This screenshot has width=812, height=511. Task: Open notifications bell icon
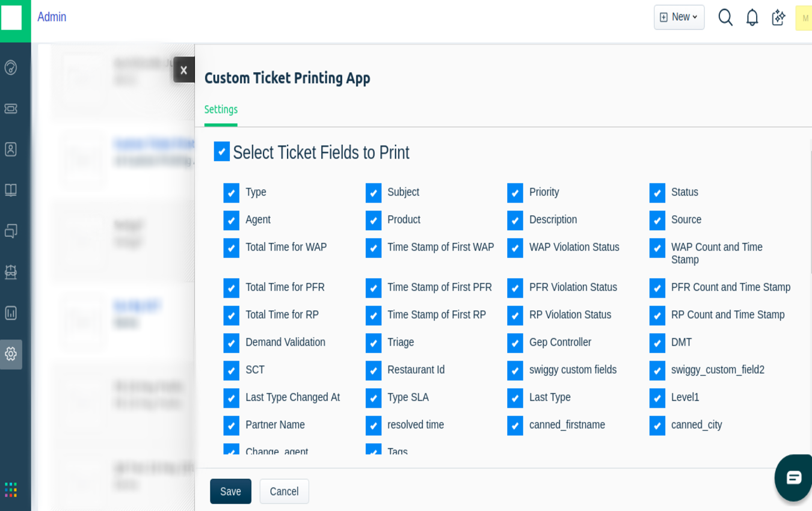coord(752,17)
